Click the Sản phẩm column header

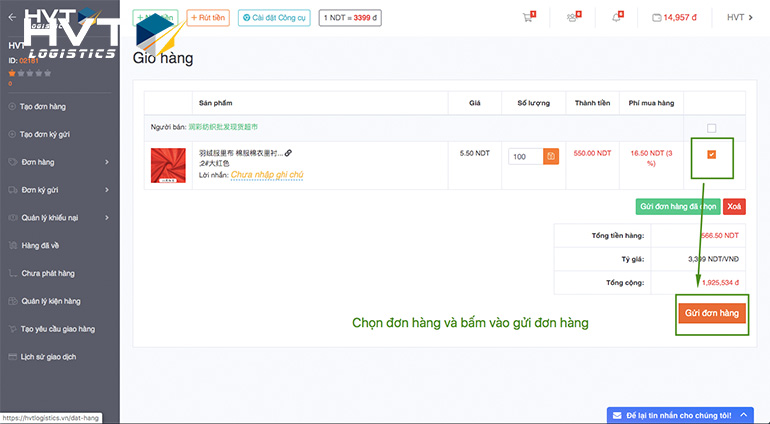(x=216, y=103)
